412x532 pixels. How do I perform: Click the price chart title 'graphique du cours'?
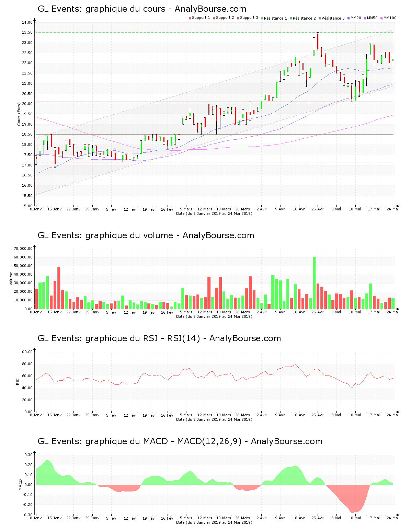click(142, 9)
